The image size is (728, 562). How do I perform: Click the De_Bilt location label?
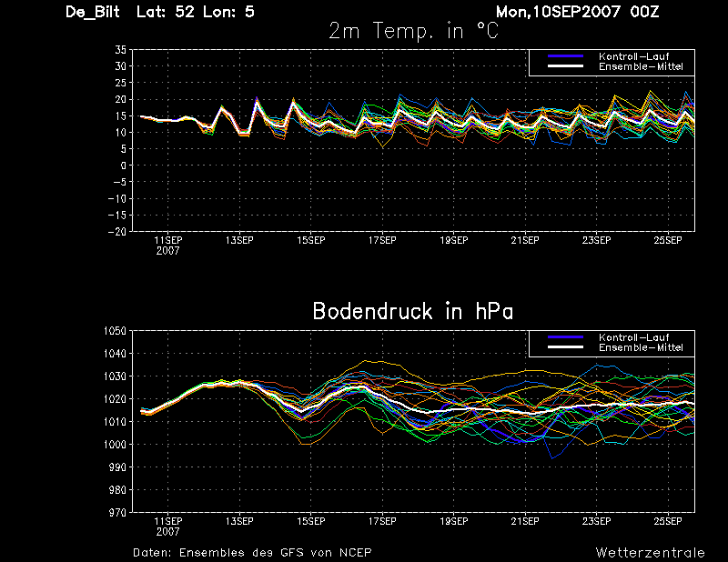tap(93, 12)
